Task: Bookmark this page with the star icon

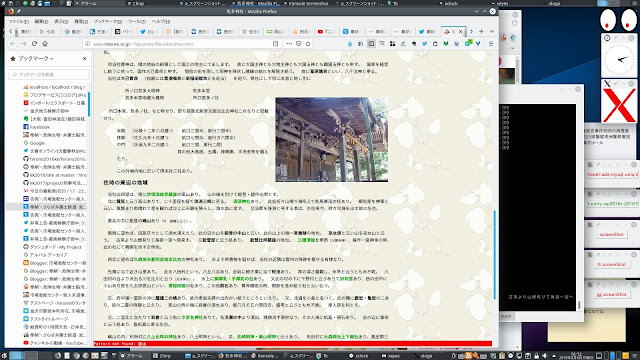Action: point(308,44)
